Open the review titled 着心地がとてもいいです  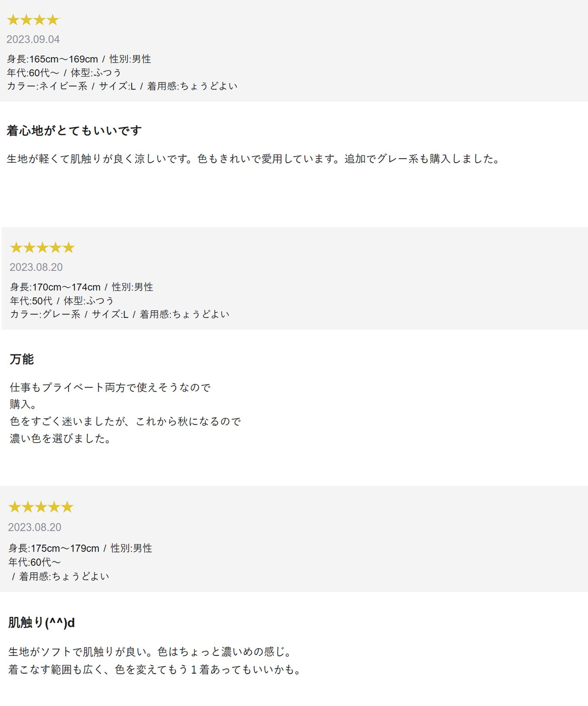(x=74, y=131)
